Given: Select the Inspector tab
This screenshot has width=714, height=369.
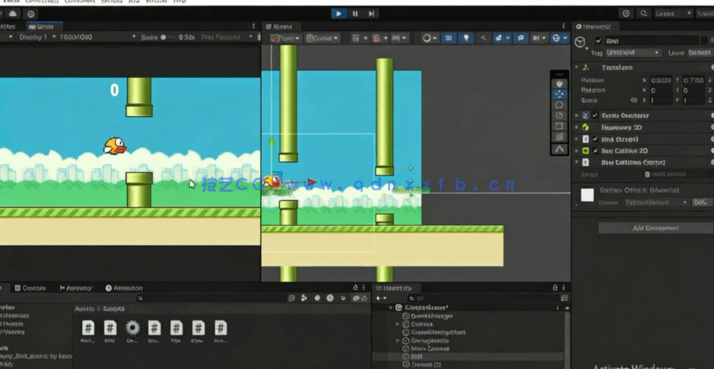Looking at the screenshot, I should pos(596,26).
